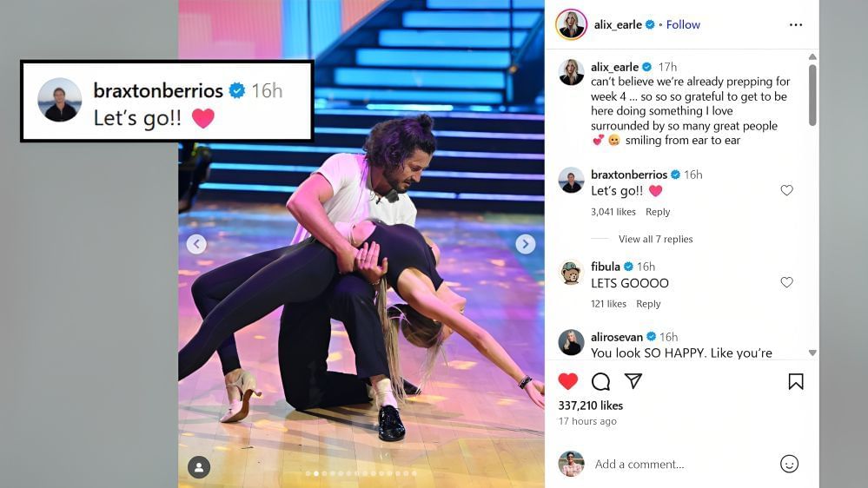View the 337,210 likes list

(x=590, y=406)
